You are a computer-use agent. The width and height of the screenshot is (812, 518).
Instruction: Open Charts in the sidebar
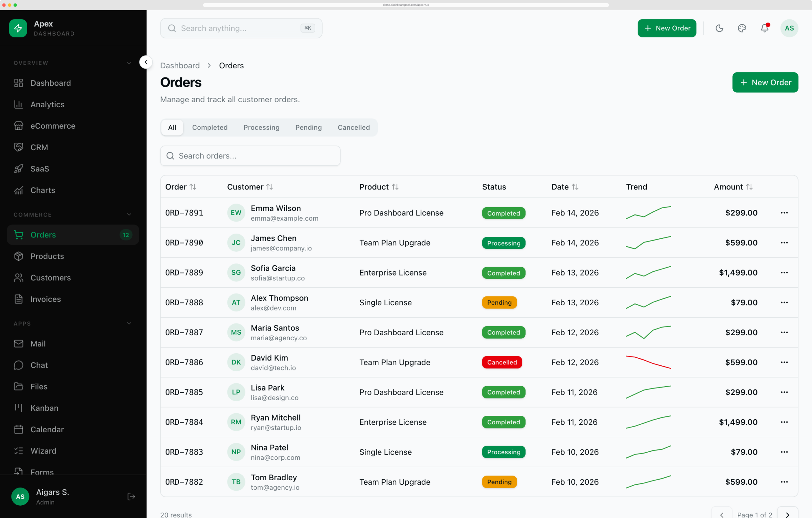(x=73, y=190)
